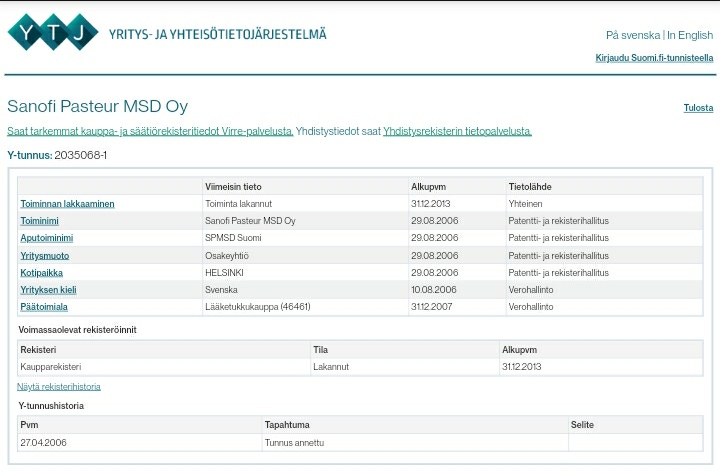Switch language to In English

tap(690, 35)
